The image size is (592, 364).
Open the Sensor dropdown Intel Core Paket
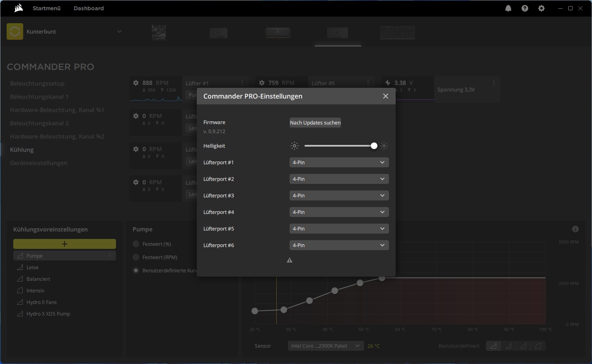coord(326,346)
